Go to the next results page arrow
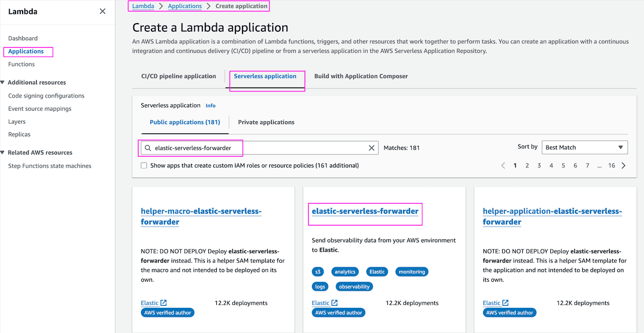Viewport: 644px width, 333px height. [x=624, y=165]
